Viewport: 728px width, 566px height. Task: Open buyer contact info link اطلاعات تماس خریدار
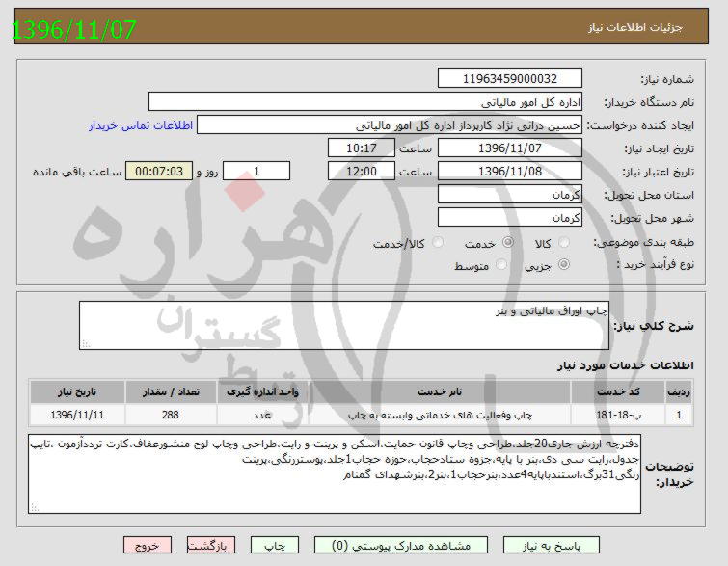141,125
